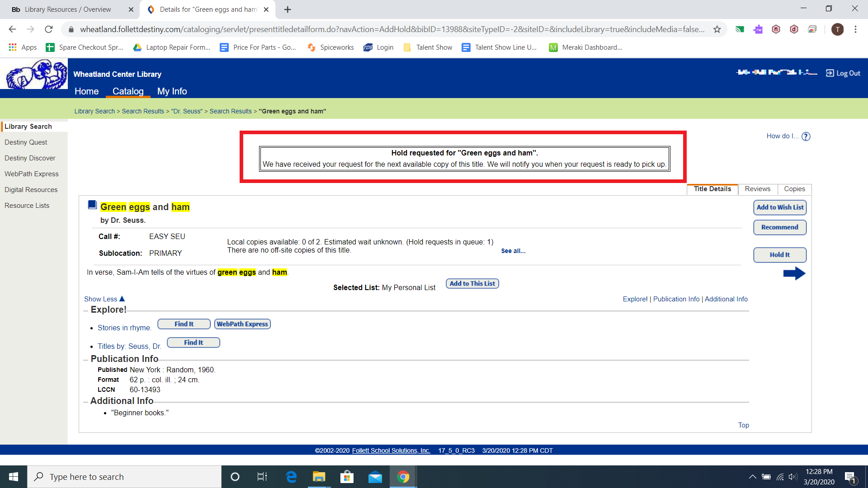Open Chrome's three-dot menu

click(855, 29)
